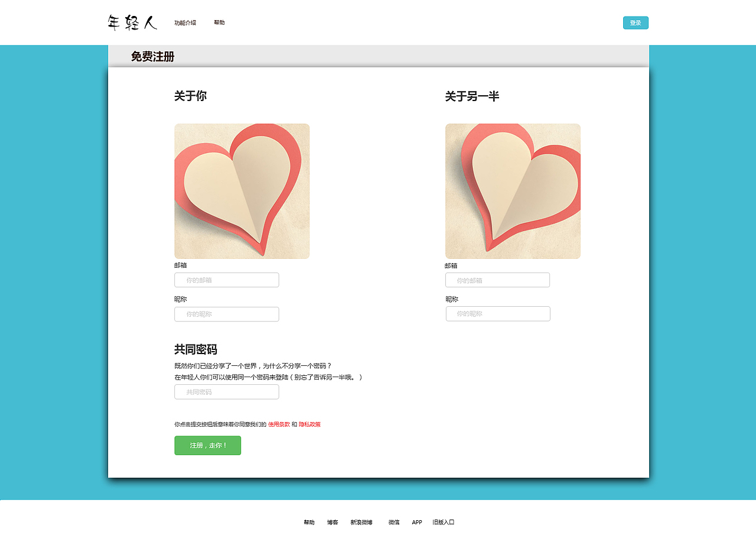
Task: Open the 旧版入口 footer link
Action: point(443,523)
